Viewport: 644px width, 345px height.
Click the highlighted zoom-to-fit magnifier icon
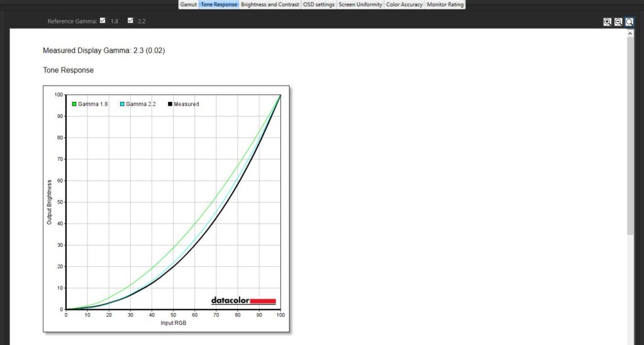(x=629, y=21)
